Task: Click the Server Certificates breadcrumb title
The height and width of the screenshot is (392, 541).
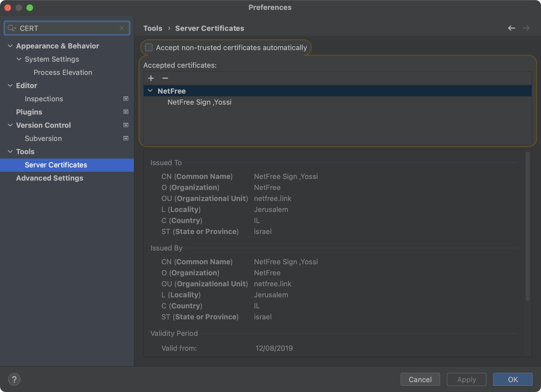Action: (x=210, y=28)
